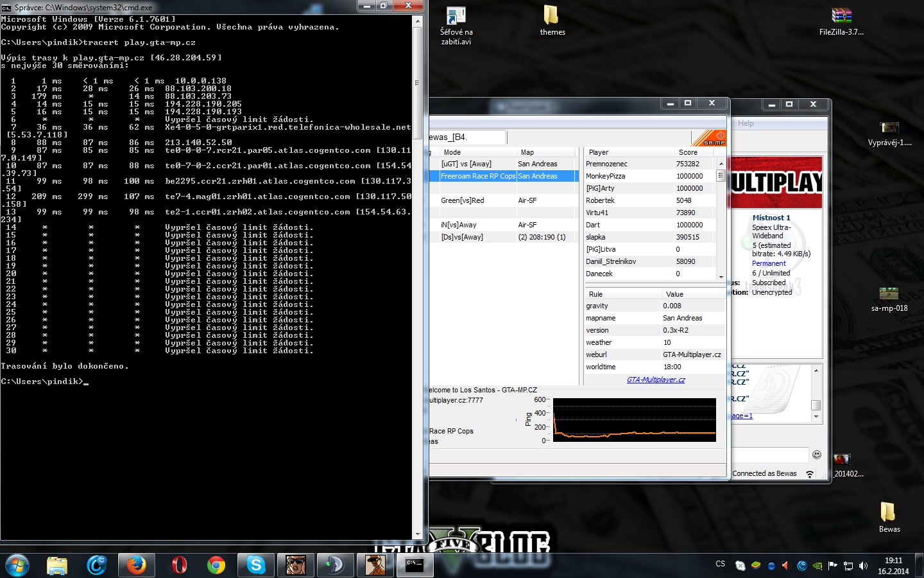Open Google Chrome from the taskbar
Screen dimensions: 924x578
(x=216, y=565)
